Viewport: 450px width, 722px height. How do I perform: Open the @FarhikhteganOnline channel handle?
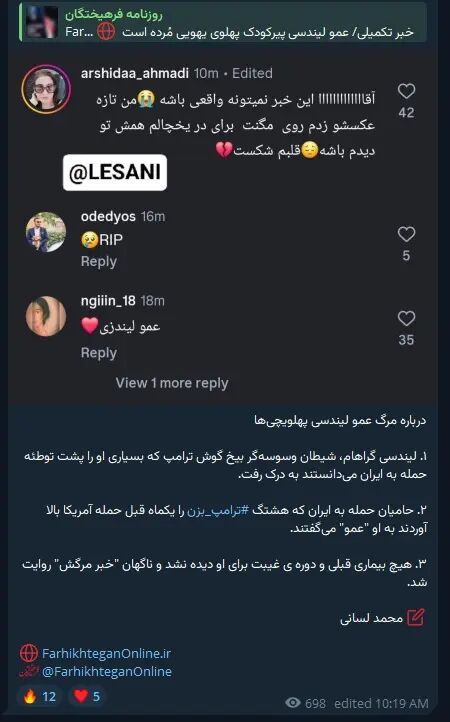click(107, 671)
